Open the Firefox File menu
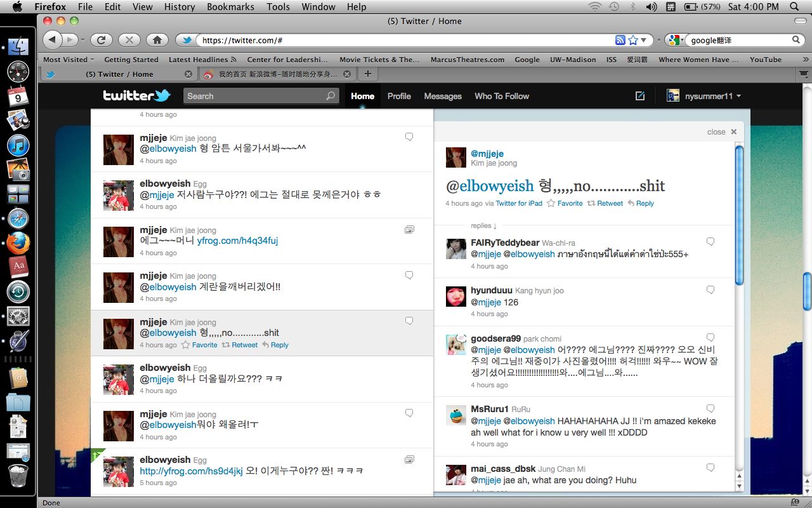Viewport: 812px width, 508px height. tap(85, 7)
